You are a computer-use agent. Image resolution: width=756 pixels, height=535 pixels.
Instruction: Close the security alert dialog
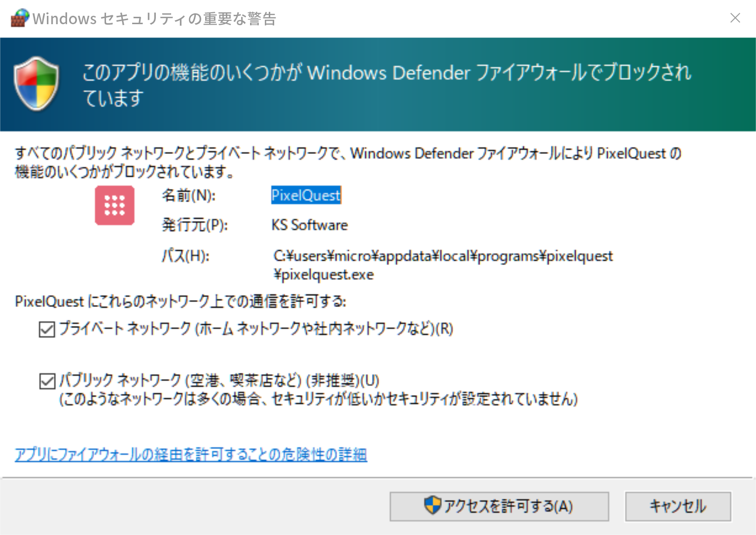(x=735, y=18)
